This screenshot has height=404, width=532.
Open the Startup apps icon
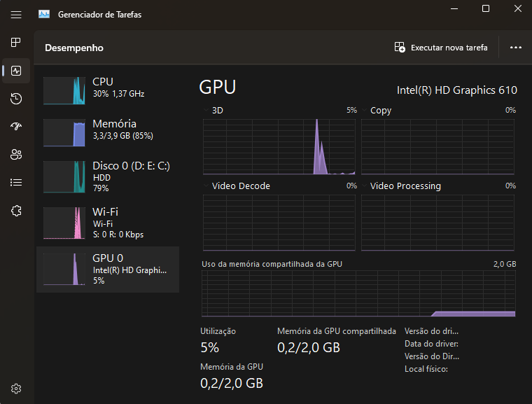(x=16, y=126)
